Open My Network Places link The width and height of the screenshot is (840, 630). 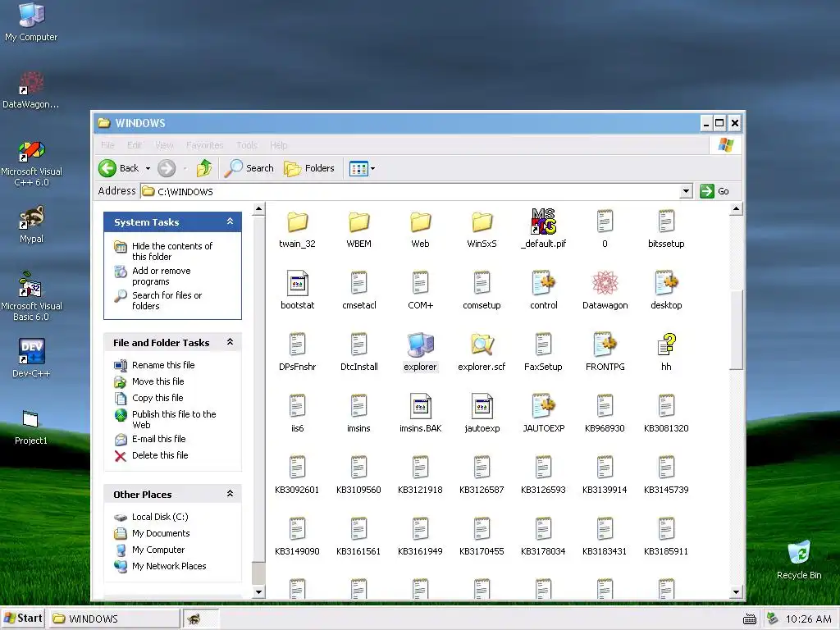(169, 566)
